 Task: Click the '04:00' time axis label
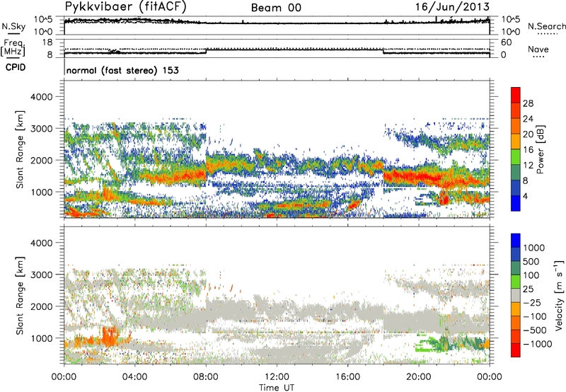click(135, 377)
